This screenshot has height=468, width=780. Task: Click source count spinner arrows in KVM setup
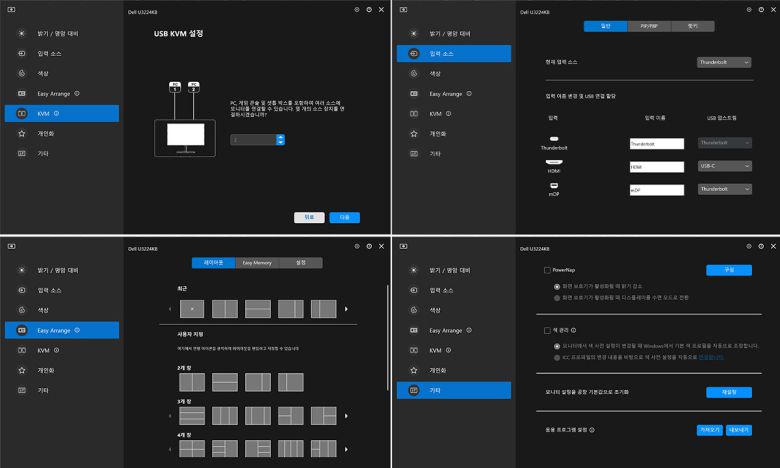281,140
